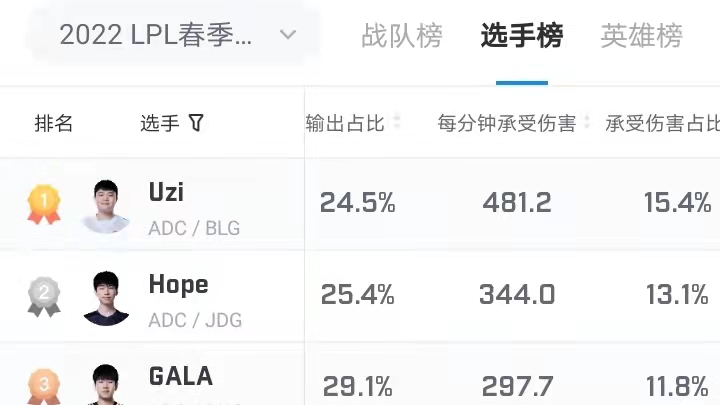
Task: Click the silver rank 2 medal icon
Action: pos(44,297)
